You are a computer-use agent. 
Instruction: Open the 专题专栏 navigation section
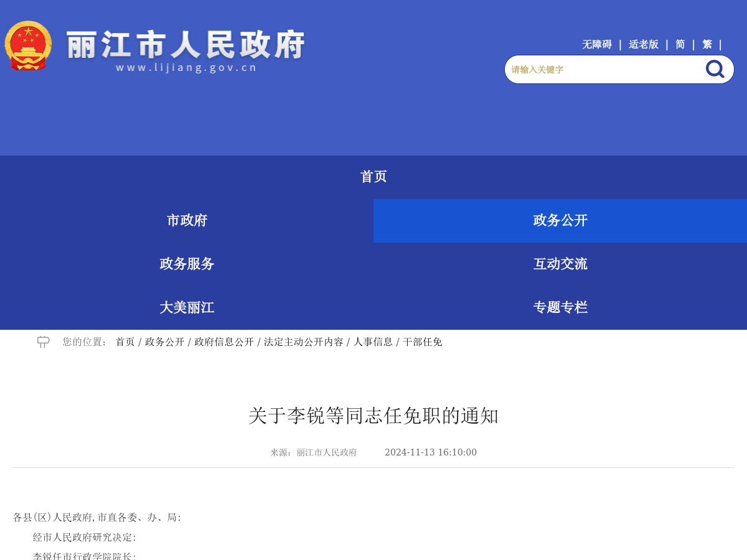560,307
